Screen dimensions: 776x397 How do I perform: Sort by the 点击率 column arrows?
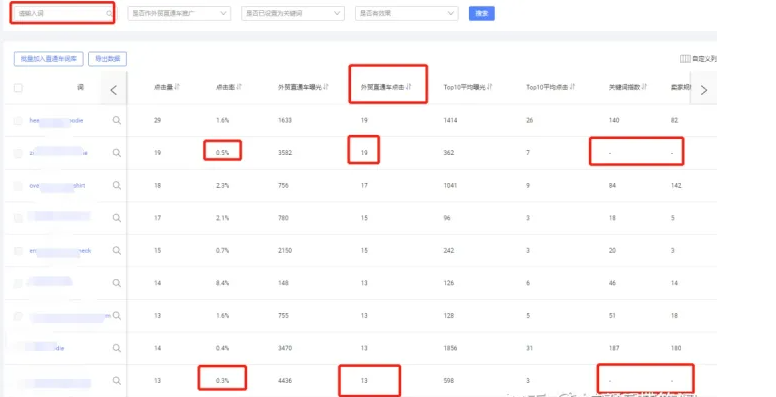[239, 87]
